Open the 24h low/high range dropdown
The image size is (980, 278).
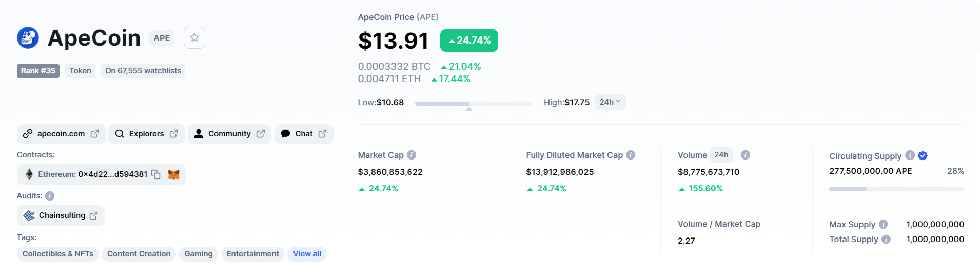[x=610, y=102]
